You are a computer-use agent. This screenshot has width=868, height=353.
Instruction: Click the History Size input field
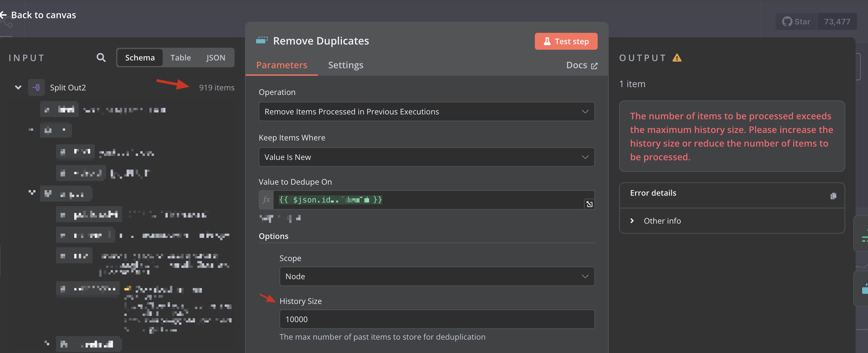(x=437, y=319)
